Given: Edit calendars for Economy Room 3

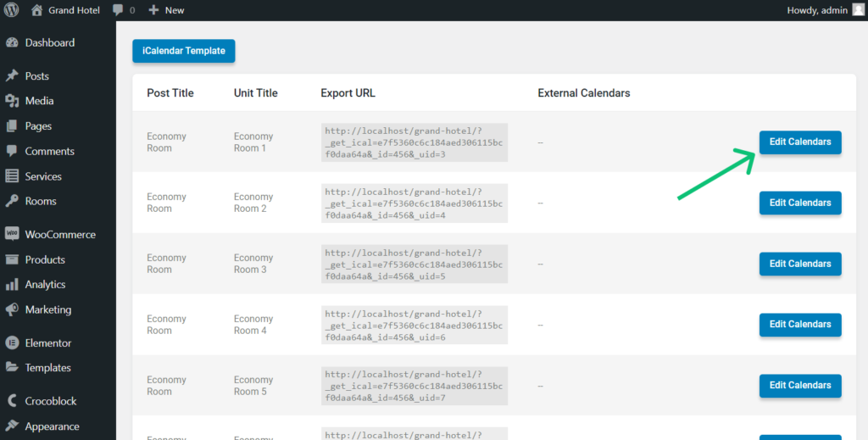Looking at the screenshot, I should [x=800, y=264].
